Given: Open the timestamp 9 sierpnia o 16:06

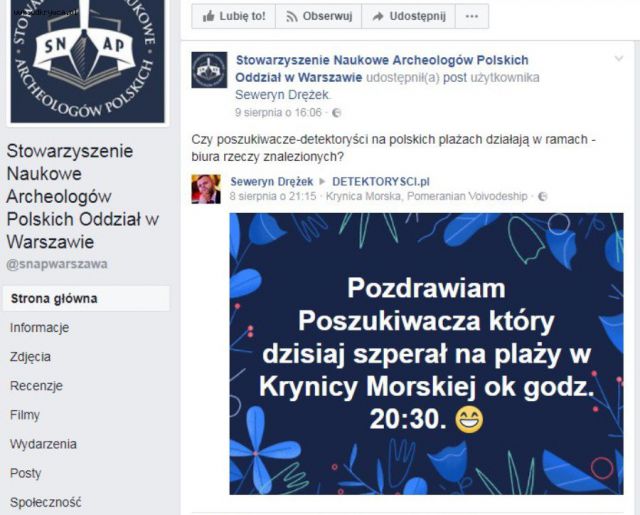Looking at the screenshot, I should click(x=278, y=113).
